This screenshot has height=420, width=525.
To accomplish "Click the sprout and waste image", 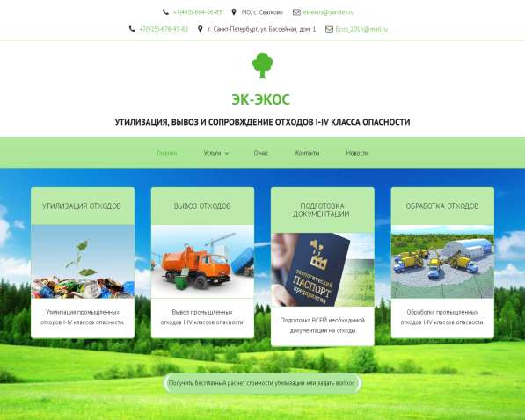I will 83,261.
